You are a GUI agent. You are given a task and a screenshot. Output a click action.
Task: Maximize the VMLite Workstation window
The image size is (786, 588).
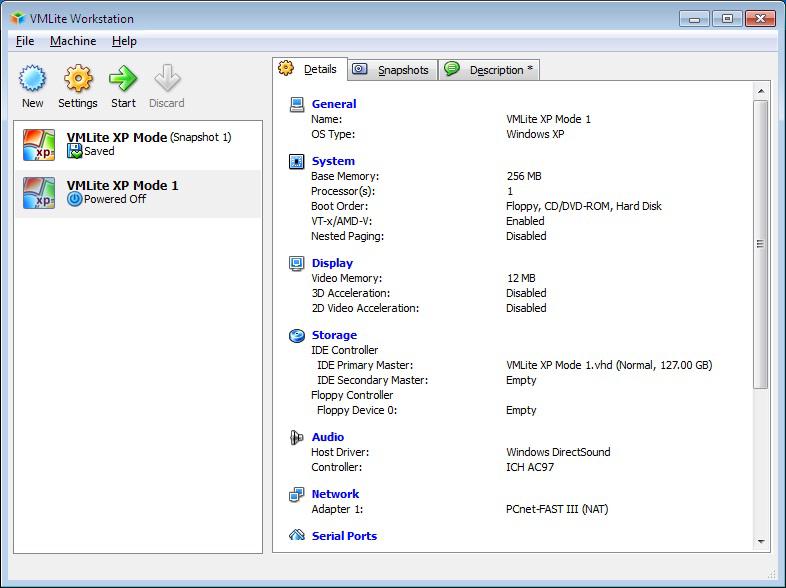(727, 19)
